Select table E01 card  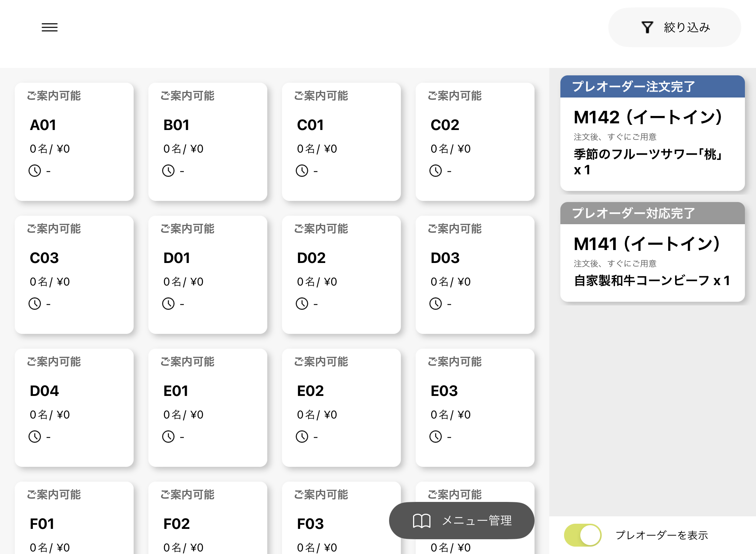(x=207, y=408)
